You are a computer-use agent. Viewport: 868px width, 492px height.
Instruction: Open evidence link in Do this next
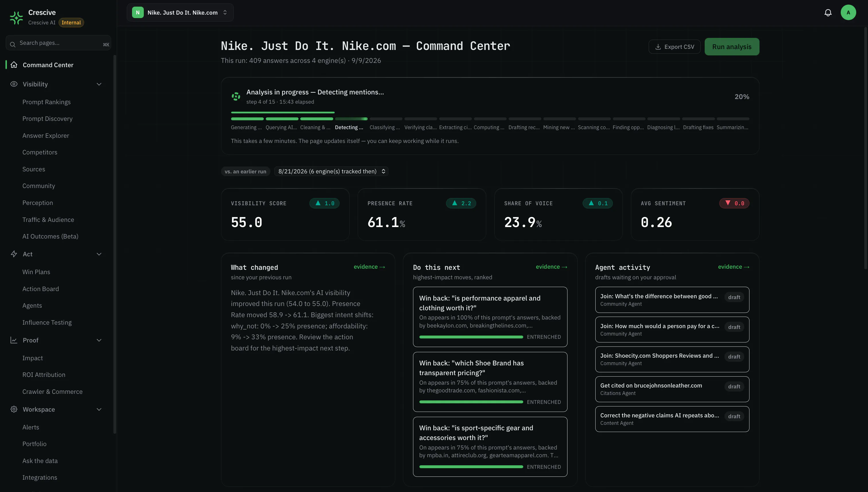(x=551, y=267)
